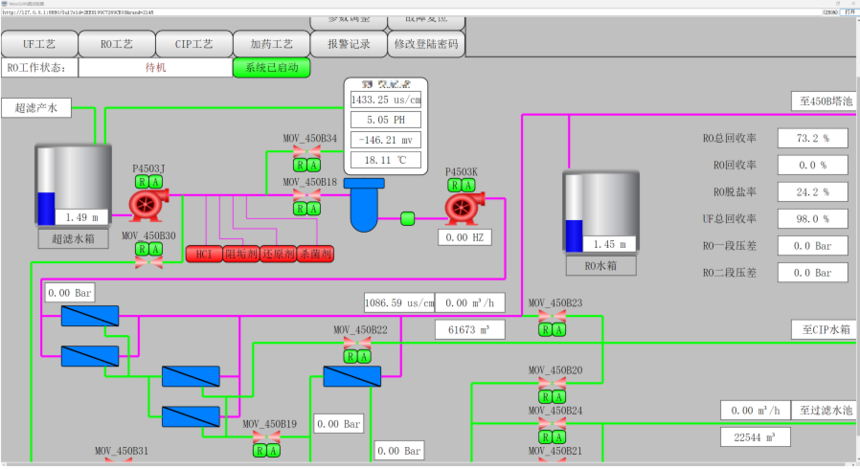Click the 0.00 HZ frequency field
Screen dimensions: 860x469
tap(465, 238)
